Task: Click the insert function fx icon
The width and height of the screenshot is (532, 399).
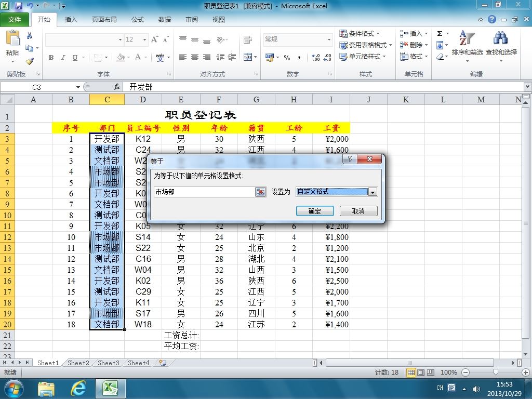Action: click(117, 87)
